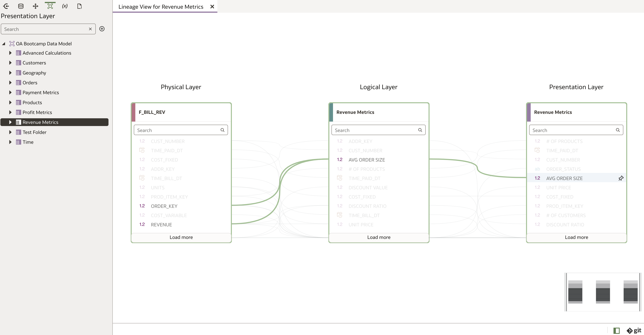Image resolution: width=644 pixels, height=335 pixels.
Task: Click the OA Bootcamp Data Model icon
Action: [12, 44]
